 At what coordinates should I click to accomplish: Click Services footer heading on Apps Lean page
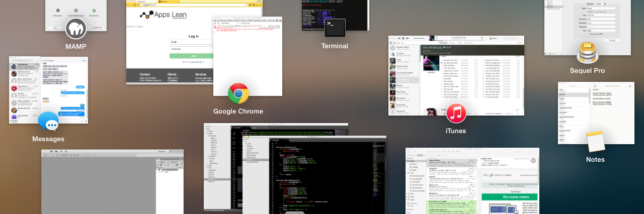(201, 74)
